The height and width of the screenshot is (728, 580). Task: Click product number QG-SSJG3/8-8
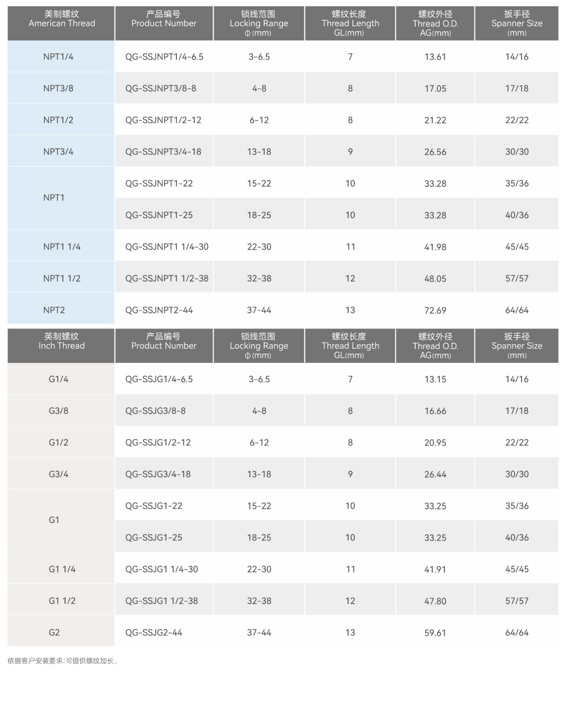point(155,411)
